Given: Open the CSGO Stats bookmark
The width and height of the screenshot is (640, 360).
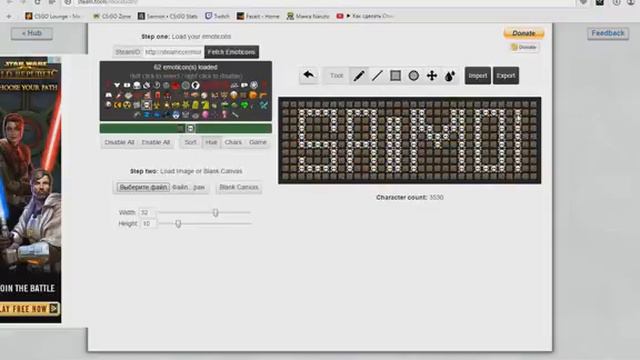Looking at the screenshot, I should (168, 16).
